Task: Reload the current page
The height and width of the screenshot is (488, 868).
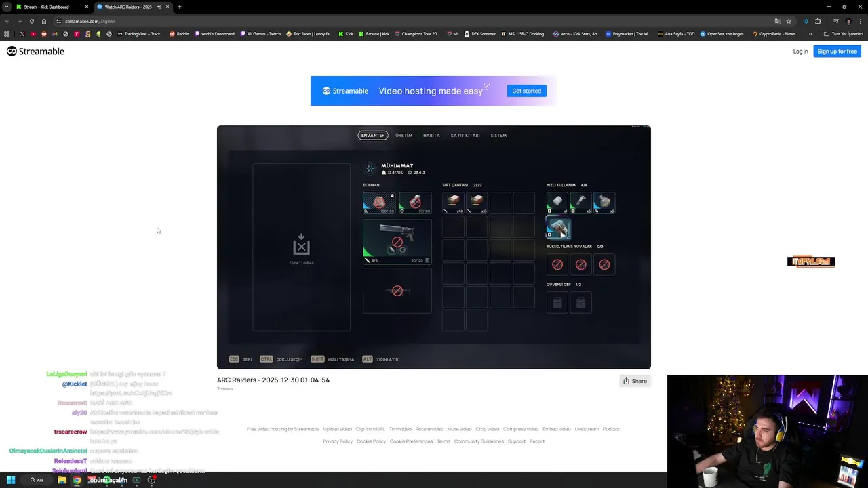Action: click(x=31, y=21)
